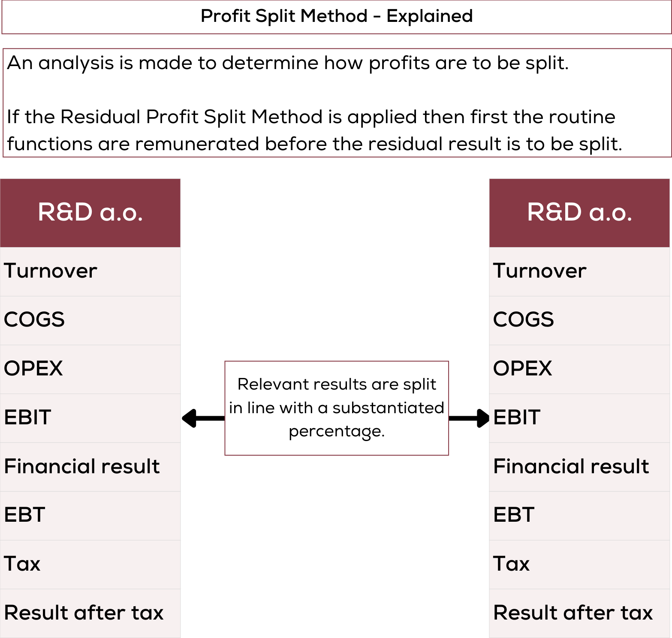This screenshot has height=638, width=672.
Task: Click the EBIT row in right table
Action: click(x=579, y=418)
